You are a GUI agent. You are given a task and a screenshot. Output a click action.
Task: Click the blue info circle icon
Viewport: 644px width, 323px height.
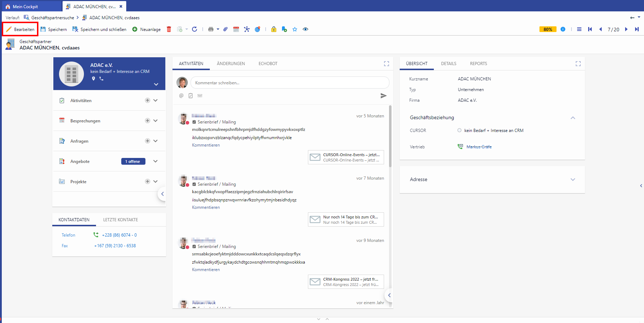pos(563,29)
